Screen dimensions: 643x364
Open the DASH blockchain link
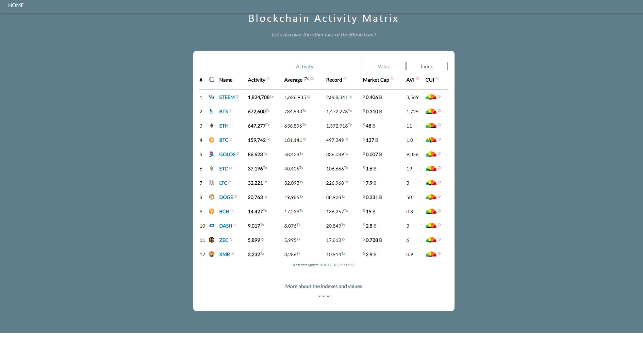coord(226,226)
